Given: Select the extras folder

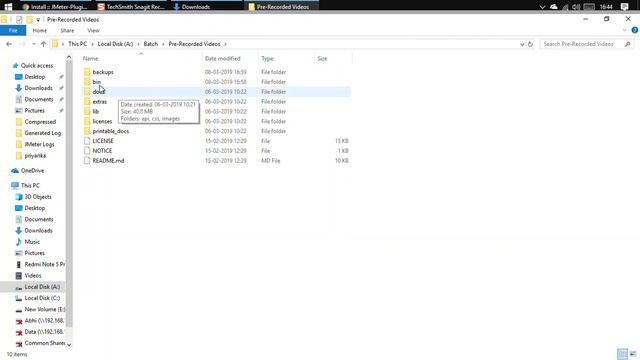Looking at the screenshot, I should point(100,102).
